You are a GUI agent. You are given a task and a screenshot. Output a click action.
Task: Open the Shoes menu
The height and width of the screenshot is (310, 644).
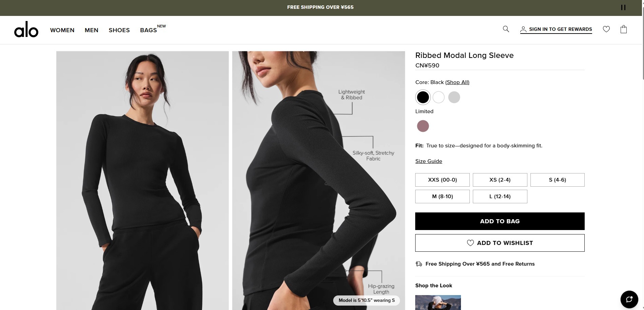pyautogui.click(x=119, y=30)
